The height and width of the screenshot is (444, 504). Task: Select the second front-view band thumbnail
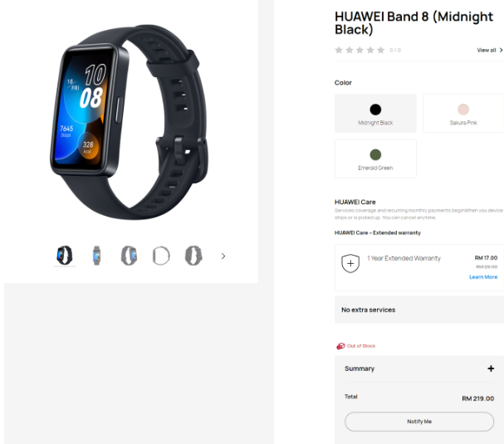click(x=97, y=256)
